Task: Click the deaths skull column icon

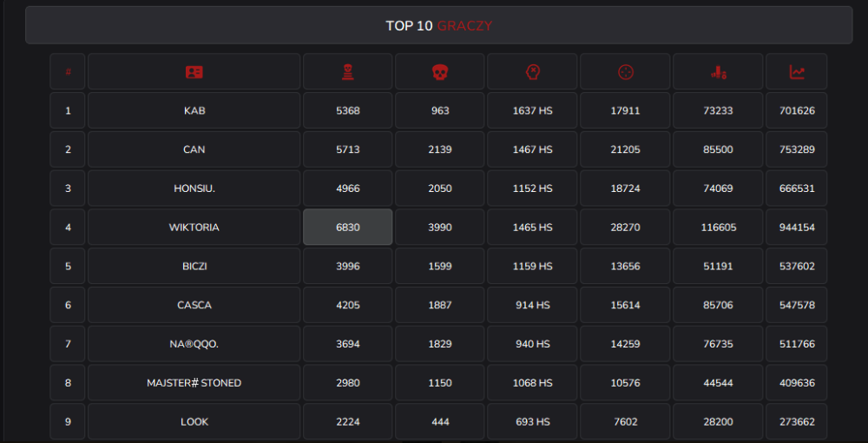Action: point(440,72)
